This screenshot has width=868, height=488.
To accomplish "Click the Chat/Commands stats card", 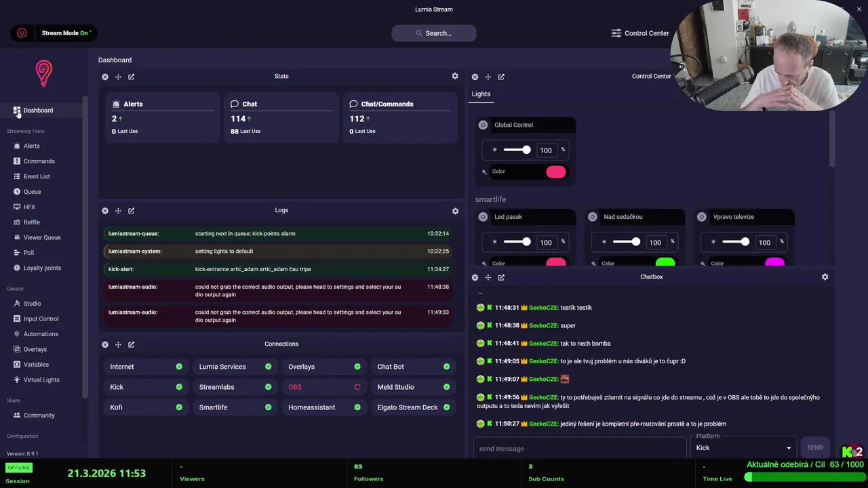I will point(400,117).
